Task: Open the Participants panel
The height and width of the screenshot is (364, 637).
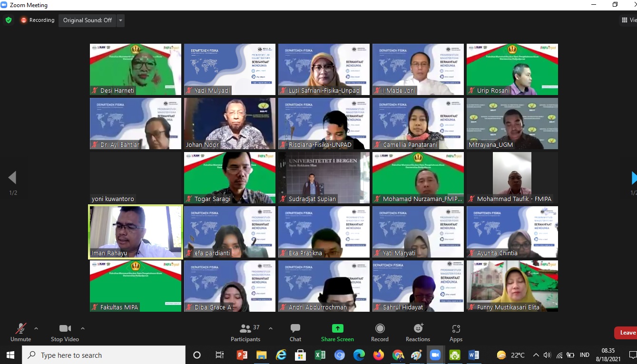Action: click(x=245, y=333)
